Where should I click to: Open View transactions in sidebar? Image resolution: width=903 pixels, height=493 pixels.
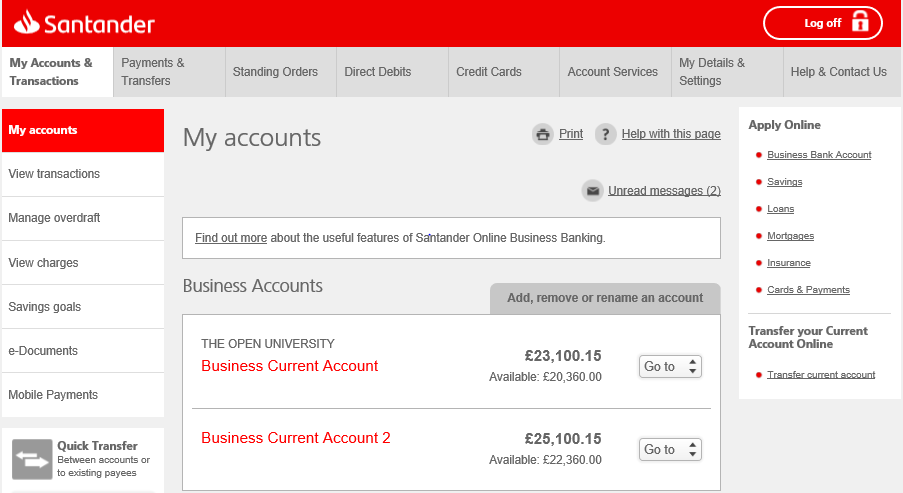tap(83, 174)
